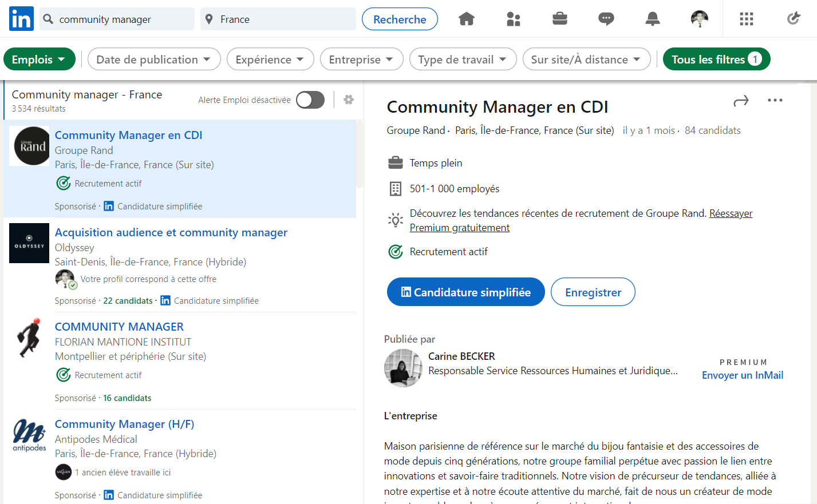Viewport: 817px width, 504px height.
Task: Toggle the Alerte Emploi switch
Action: tap(310, 100)
